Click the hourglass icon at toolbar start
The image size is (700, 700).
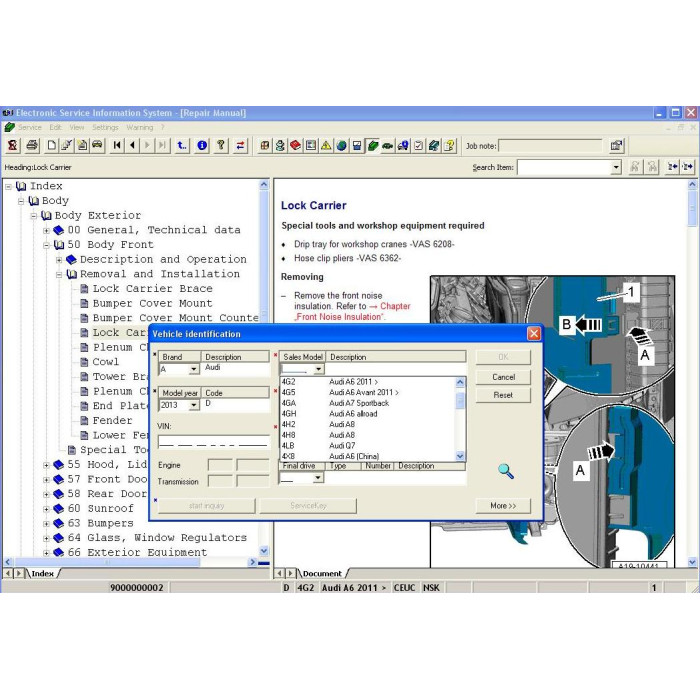12,145
